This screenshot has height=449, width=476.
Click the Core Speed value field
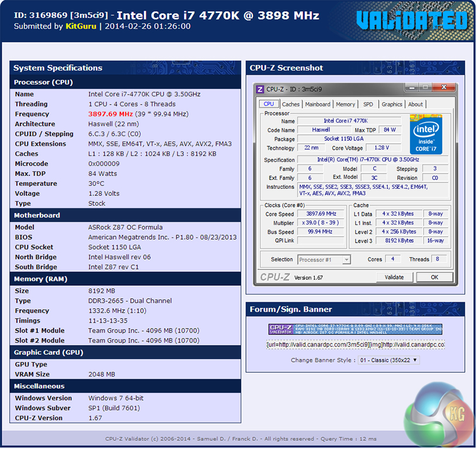[x=321, y=214]
